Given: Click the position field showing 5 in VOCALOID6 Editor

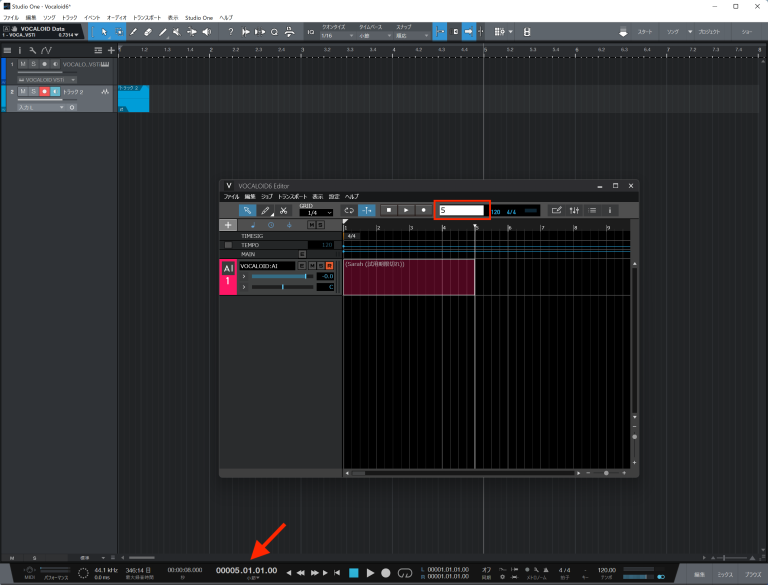Looking at the screenshot, I should (x=461, y=210).
